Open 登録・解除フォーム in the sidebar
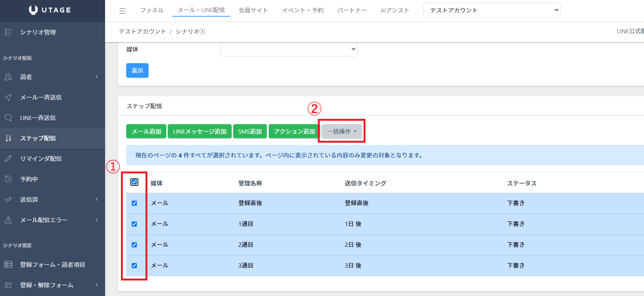Image resolution: width=644 pixels, height=296 pixels. [53, 285]
